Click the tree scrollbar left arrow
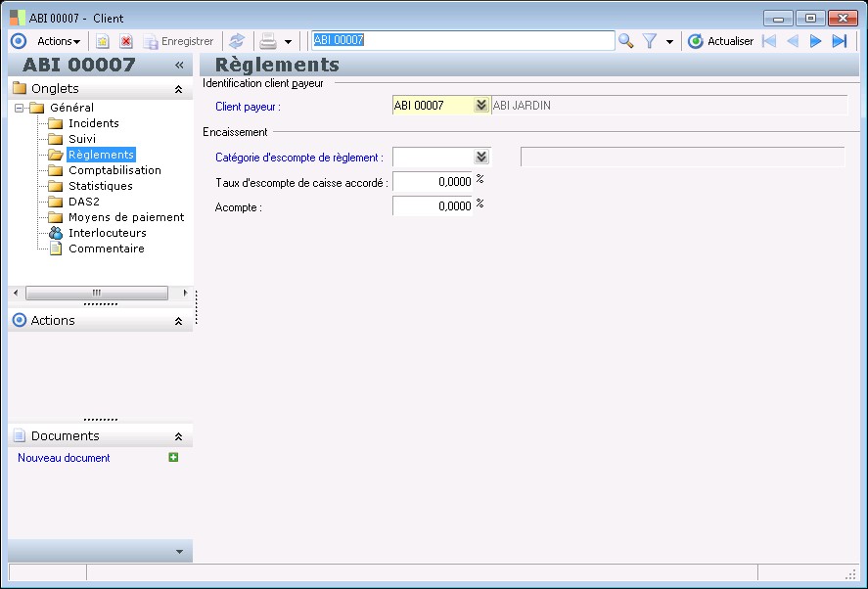 (16, 293)
